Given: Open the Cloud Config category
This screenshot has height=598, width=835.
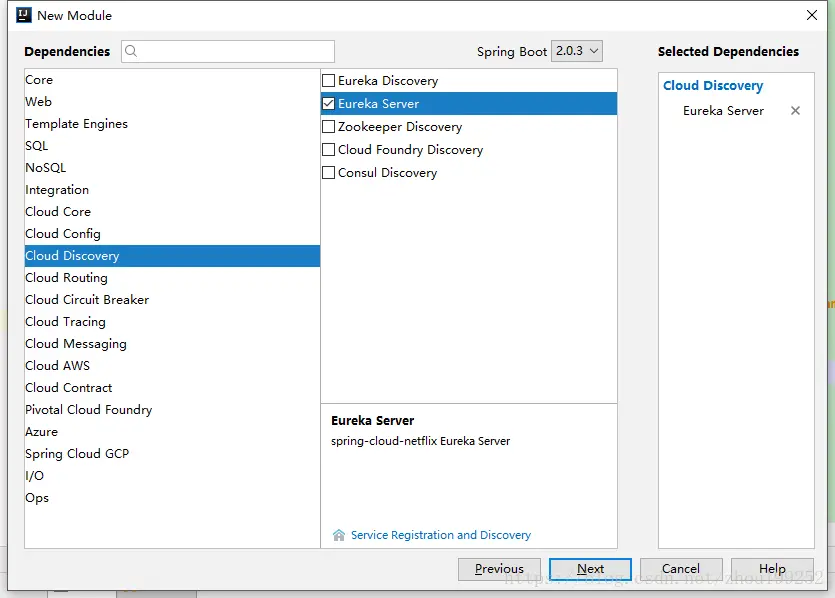Looking at the screenshot, I should (172, 233).
